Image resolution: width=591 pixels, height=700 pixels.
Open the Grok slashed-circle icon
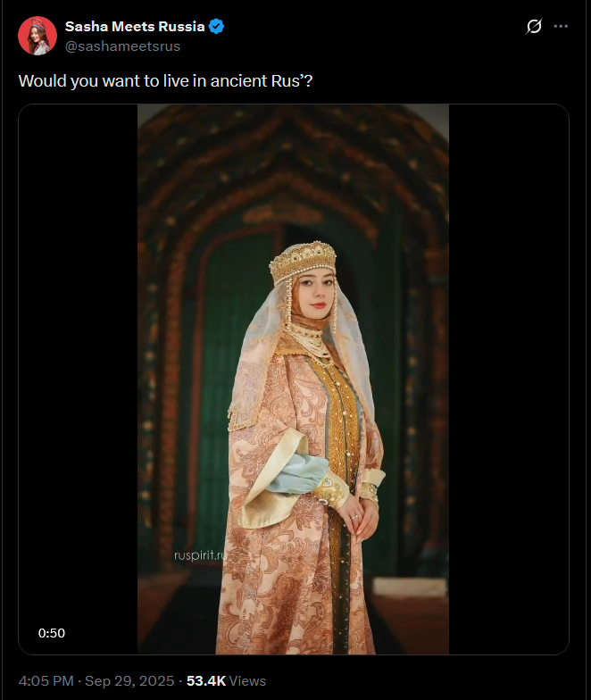pos(534,27)
